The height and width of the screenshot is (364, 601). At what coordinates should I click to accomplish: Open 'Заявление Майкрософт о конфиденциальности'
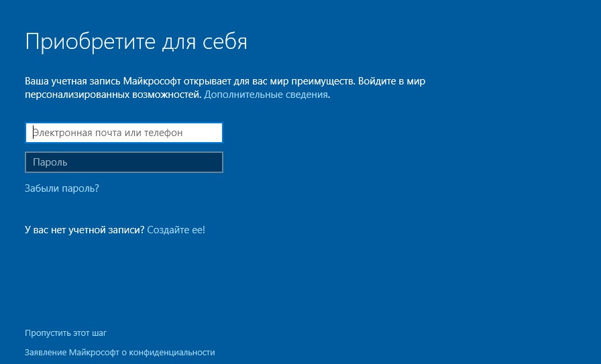(x=119, y=352)
